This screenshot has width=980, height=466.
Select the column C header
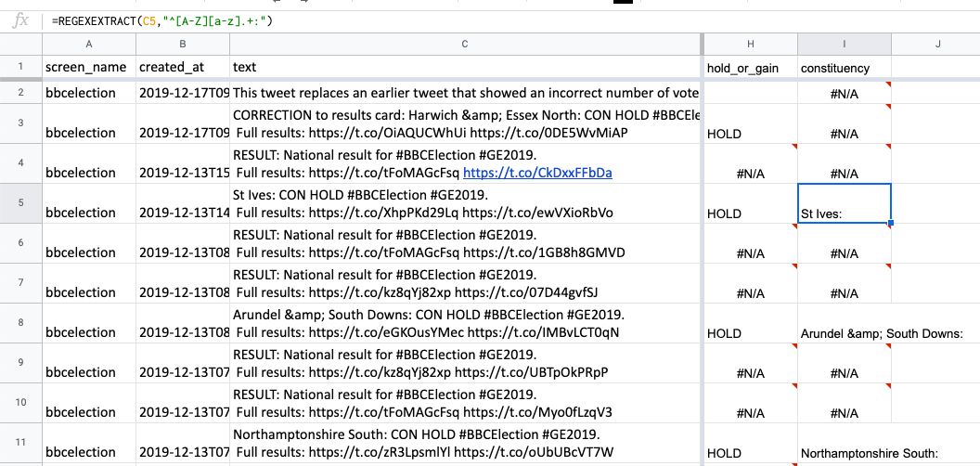pyautogui.click(x=464, y=44)
